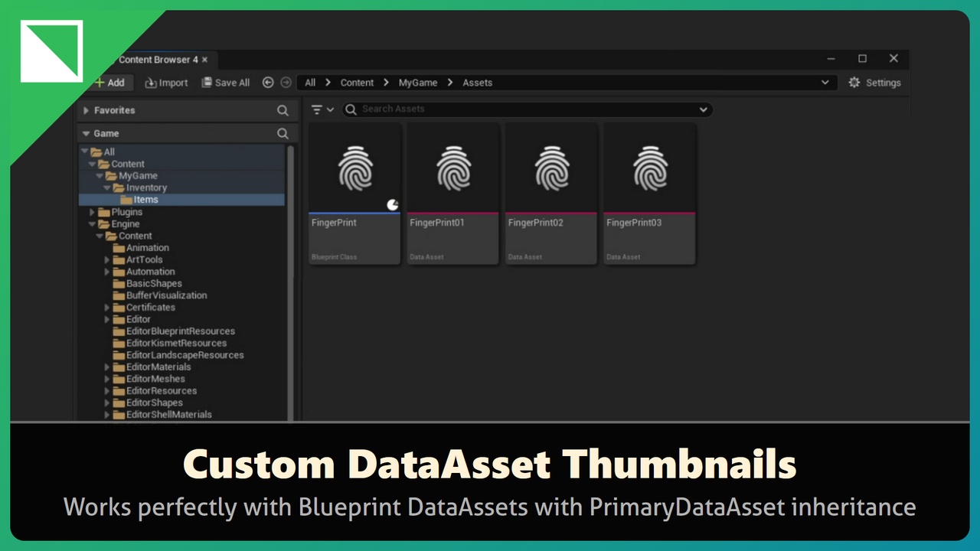This screenshot has width=980, height=551.
Task: Select the Content breadcrumb in the path bar
Action: coord(358,83)
